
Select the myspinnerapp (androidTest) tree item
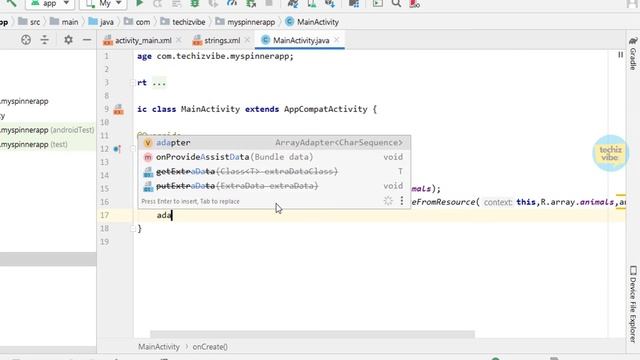47,130
